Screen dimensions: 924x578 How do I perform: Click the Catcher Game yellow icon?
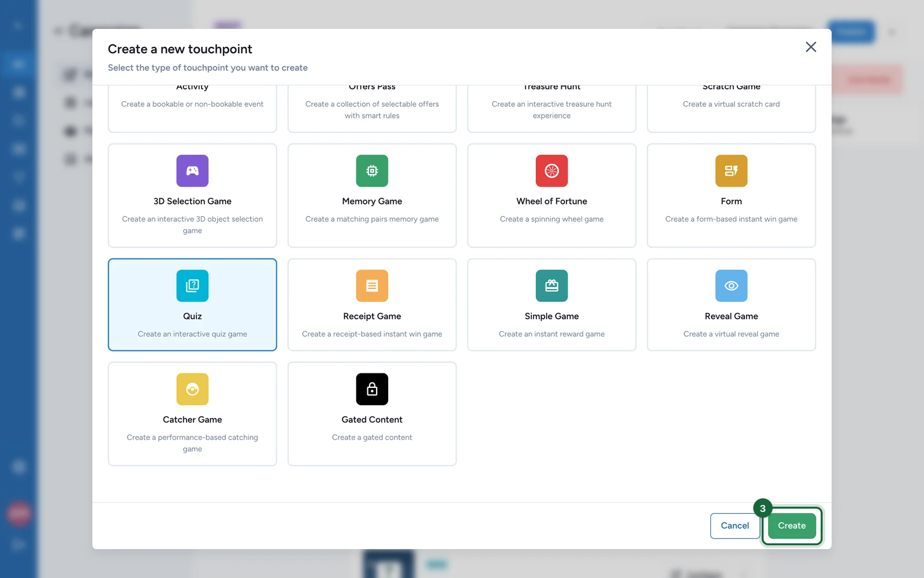pos(192,389)
